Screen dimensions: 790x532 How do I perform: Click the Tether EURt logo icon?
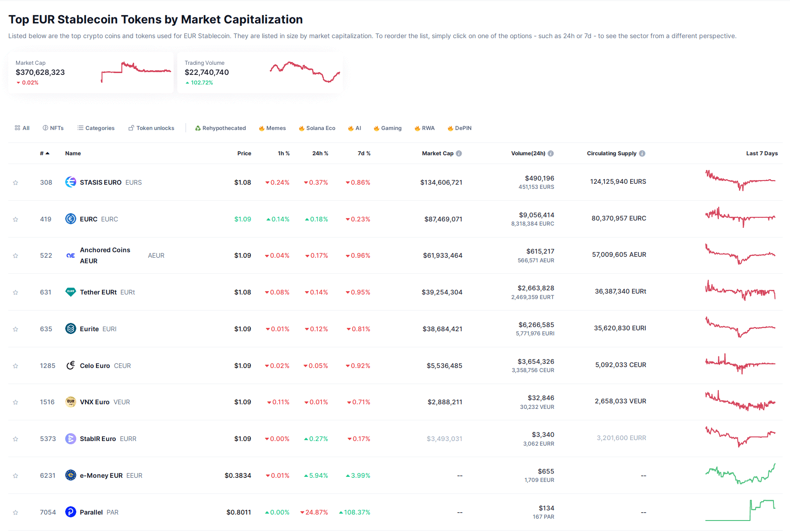[x=71, y=292]
